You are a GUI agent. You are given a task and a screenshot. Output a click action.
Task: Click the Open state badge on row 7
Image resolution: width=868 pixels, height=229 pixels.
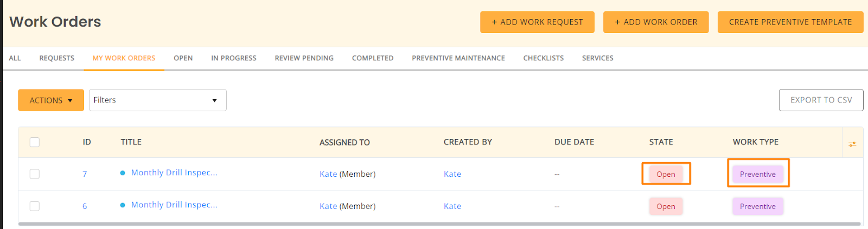pyautogui.click(x=666, y=174)
